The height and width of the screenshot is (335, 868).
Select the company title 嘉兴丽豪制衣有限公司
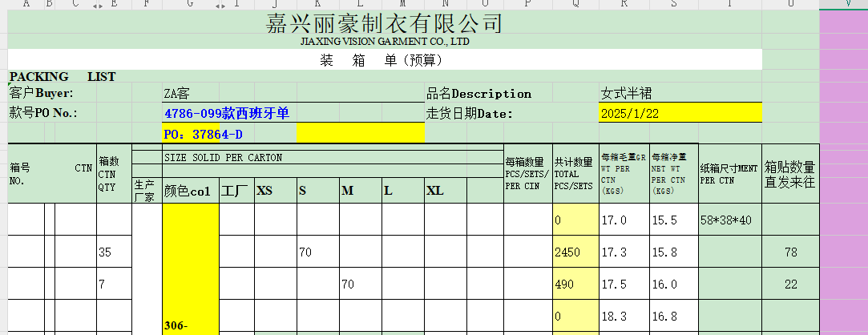[384, 23]
